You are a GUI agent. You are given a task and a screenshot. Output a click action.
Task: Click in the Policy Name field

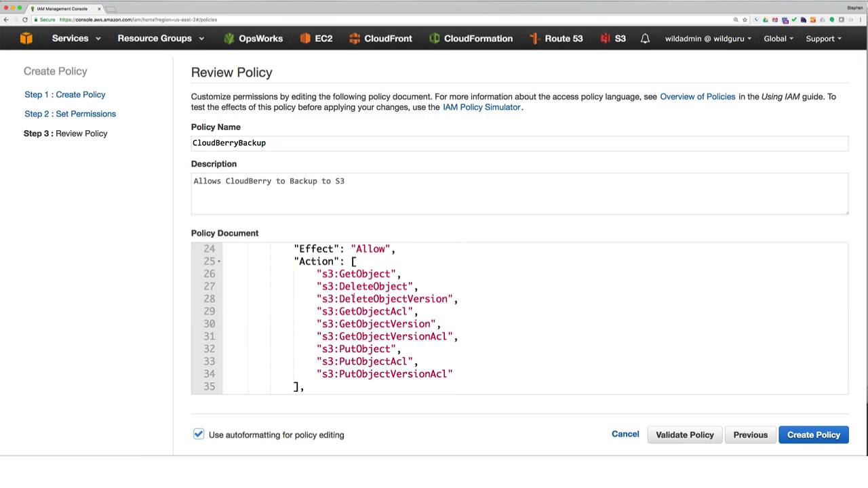tap(519, 143)
